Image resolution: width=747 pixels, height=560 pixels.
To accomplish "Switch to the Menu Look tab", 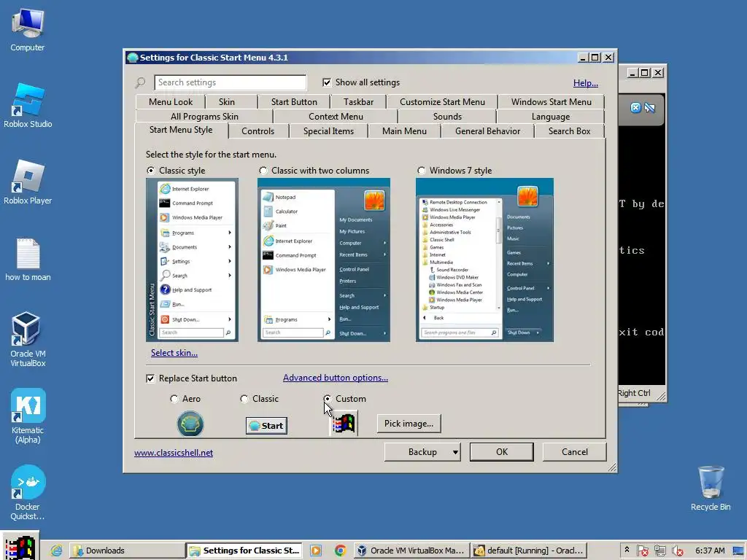I will click(x=171, y=102).
